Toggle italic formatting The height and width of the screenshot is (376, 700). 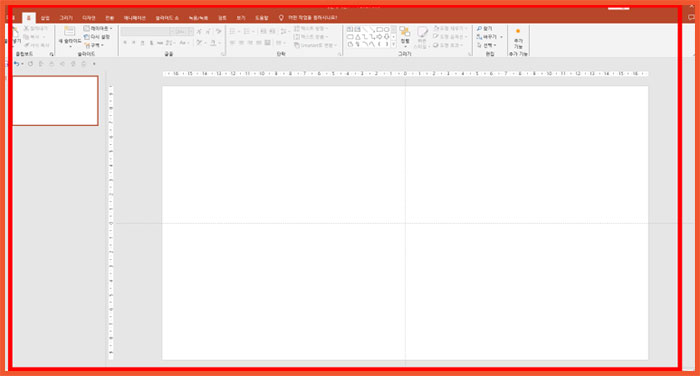click(x=134, y=43)
